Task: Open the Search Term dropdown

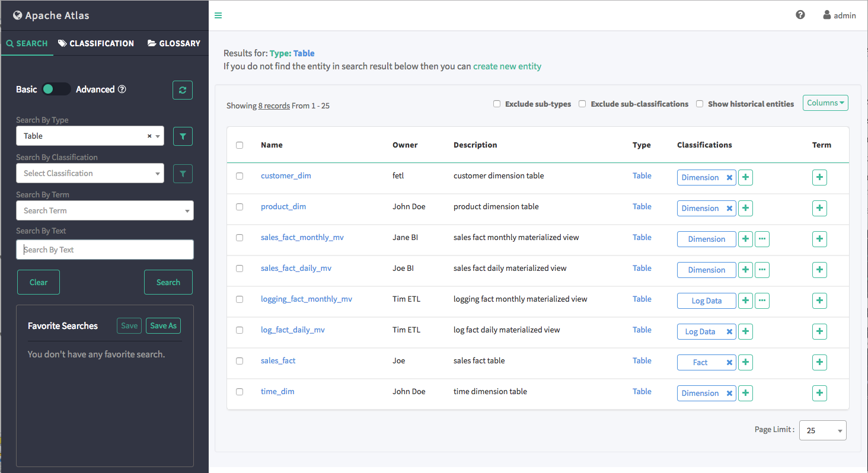Action: (x=105, y=210)
